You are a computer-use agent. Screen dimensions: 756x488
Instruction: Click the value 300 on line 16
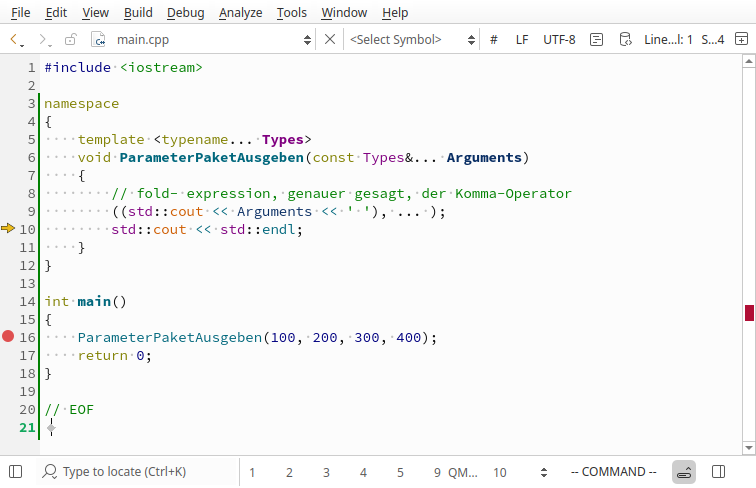pos(366,338)
